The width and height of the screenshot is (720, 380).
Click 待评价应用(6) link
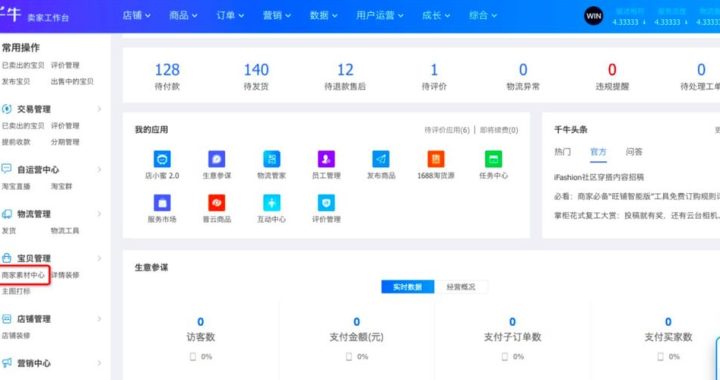tap(447, 130)
